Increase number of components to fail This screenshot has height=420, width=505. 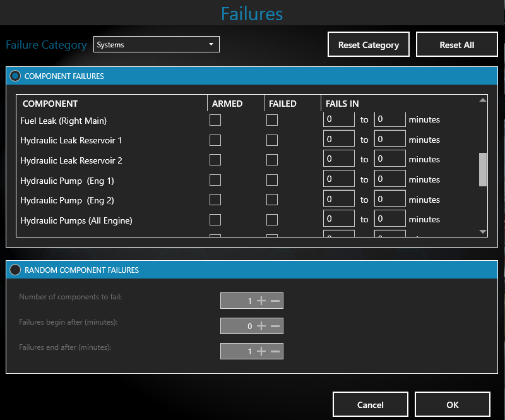click(x=261, y=301)
